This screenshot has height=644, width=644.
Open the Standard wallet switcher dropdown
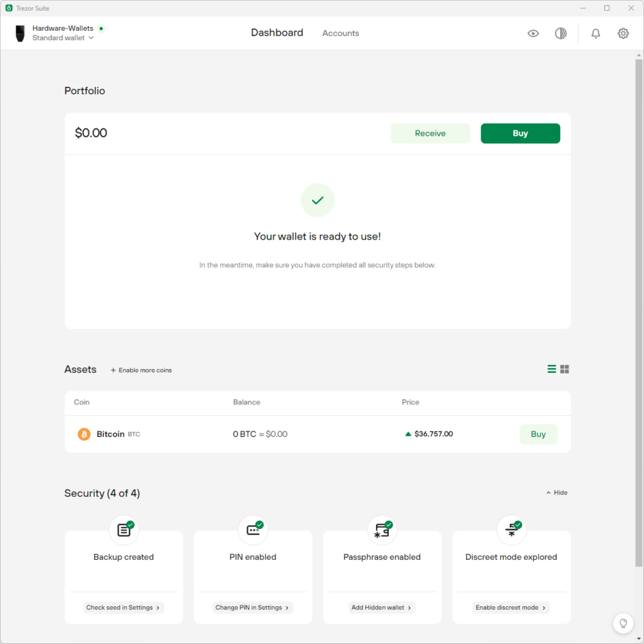click(63, 38)
